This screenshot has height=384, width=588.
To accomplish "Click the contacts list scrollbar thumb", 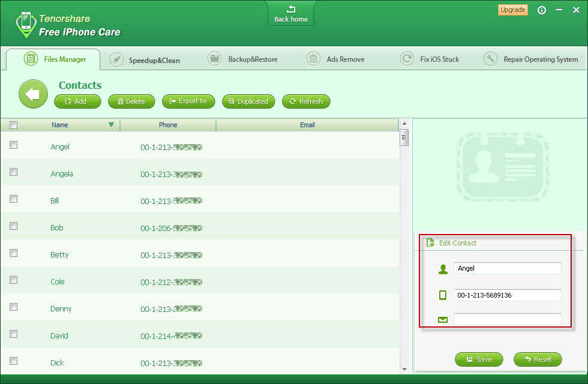I will click(x=404, y=137).
